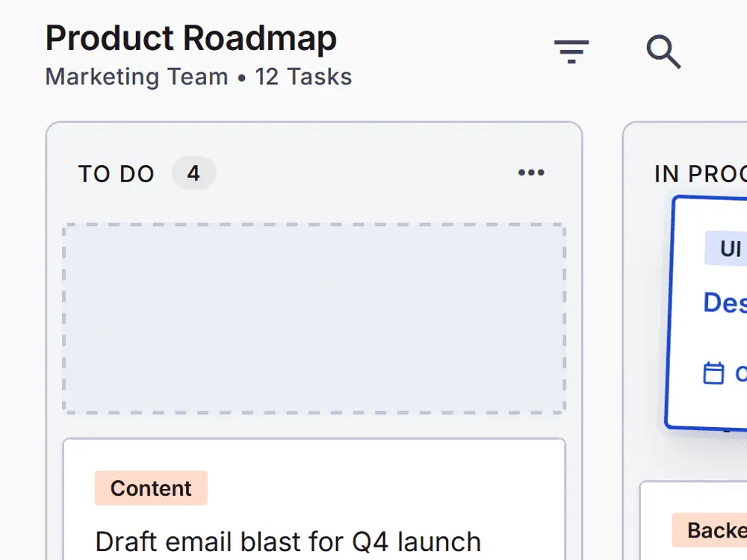Viewport: 747px width, 560px height.
Task: Open the card beneath the dragged Design card
Action: [x=694, y=520]
